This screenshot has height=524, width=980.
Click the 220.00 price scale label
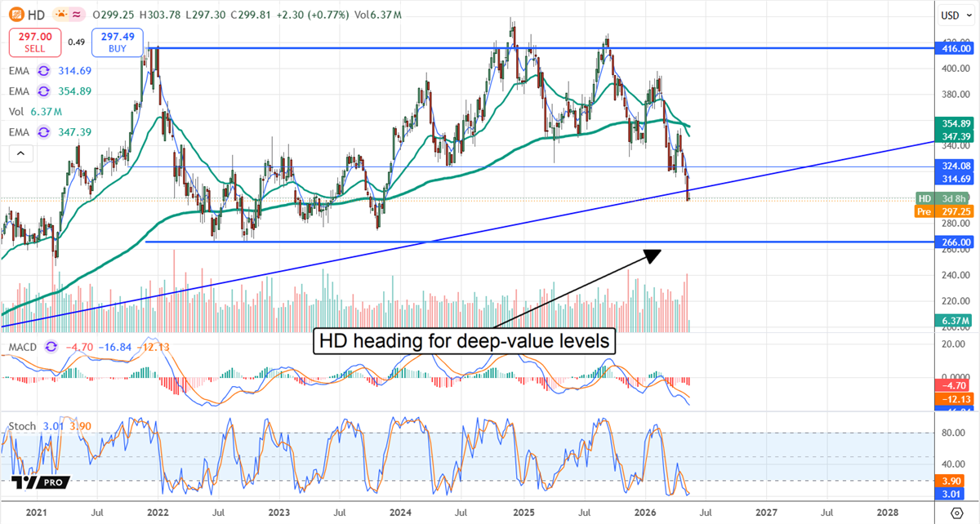coord(954,302)
